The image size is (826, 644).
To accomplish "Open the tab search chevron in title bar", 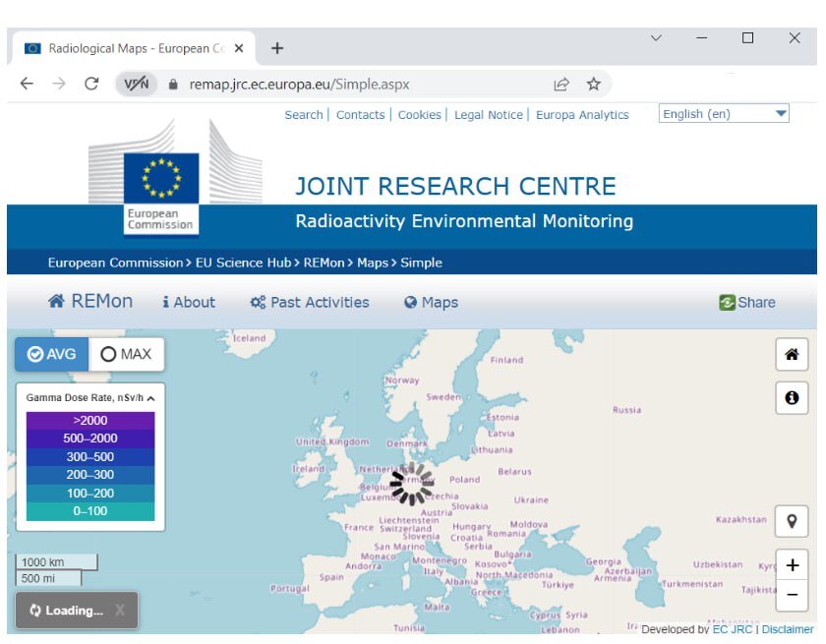I will 656,38.
